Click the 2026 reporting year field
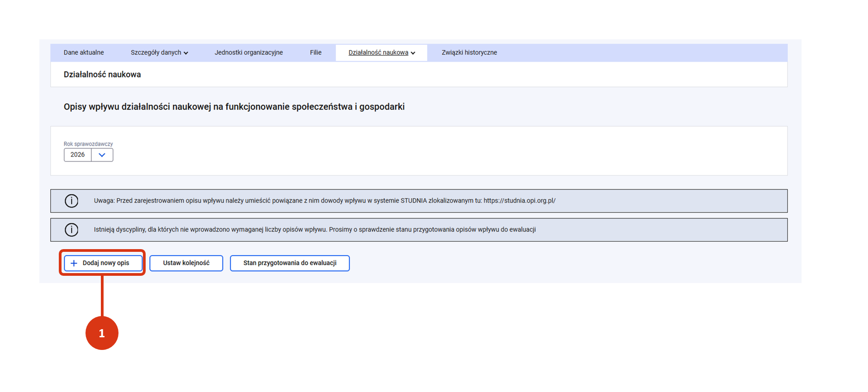The height and width of the screenshot is (392, 868). pyautogui.click(x=78, y=155)
